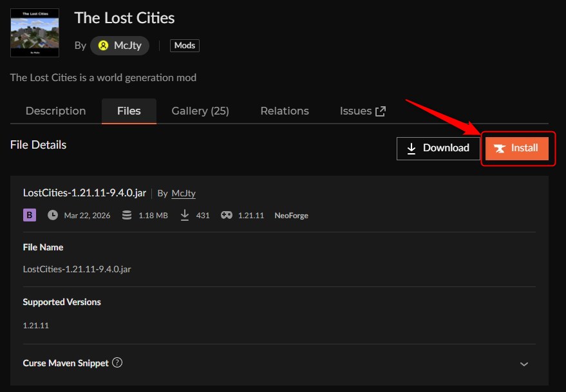
Task: Click The Lost Cities mod thumbnail image
Action: pos(34,33)
